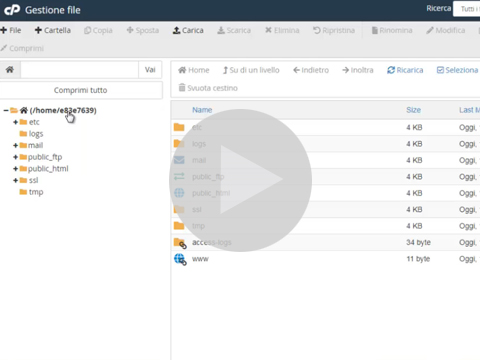Click access-logs symlink folder icon
Viewport: 480px width, 360px height.
[x=180, y=243]
